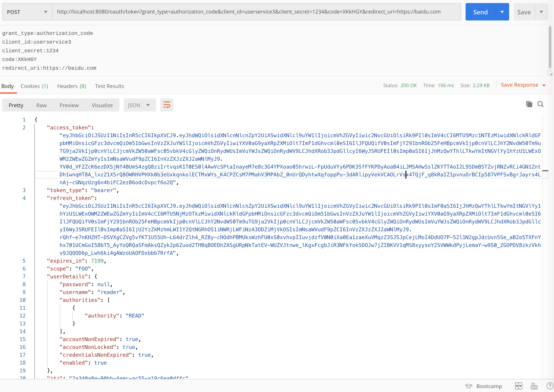
Task: Select the Visualize response view
Action: [x=102, y=105]
